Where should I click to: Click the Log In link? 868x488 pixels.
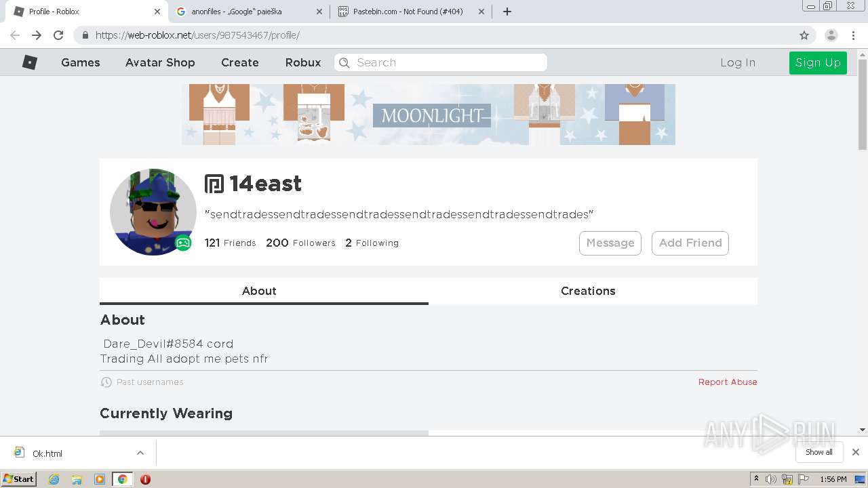click(738, 62)
